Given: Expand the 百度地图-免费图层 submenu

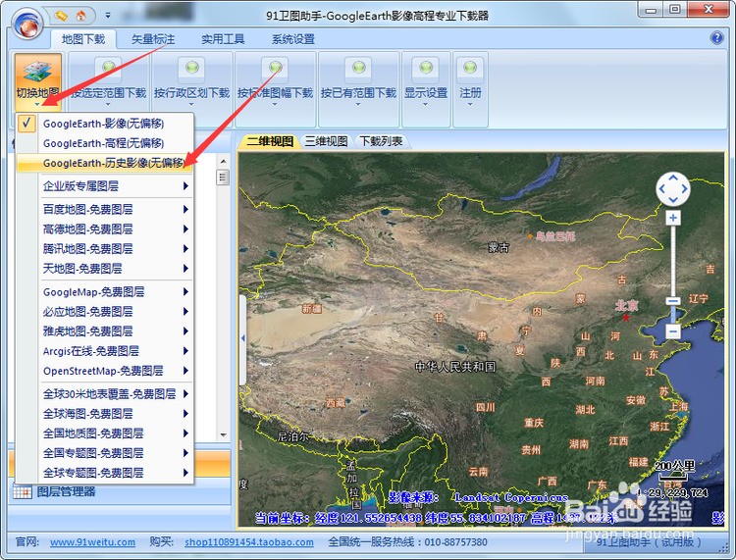Looking at the screenshot, I should pyautogui.click(x=105, y=209).
